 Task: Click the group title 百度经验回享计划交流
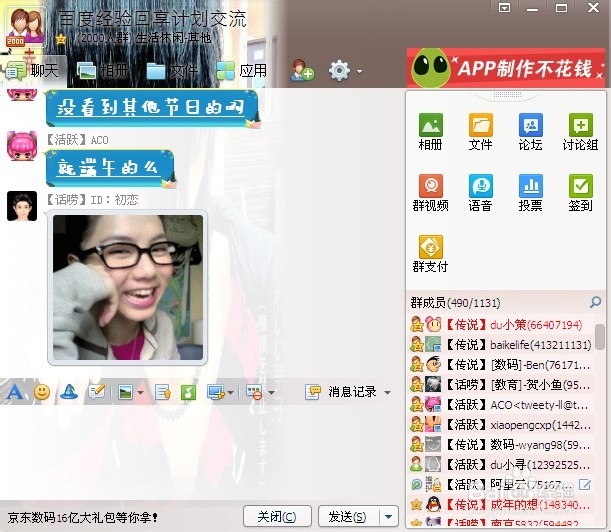(152, 19)
